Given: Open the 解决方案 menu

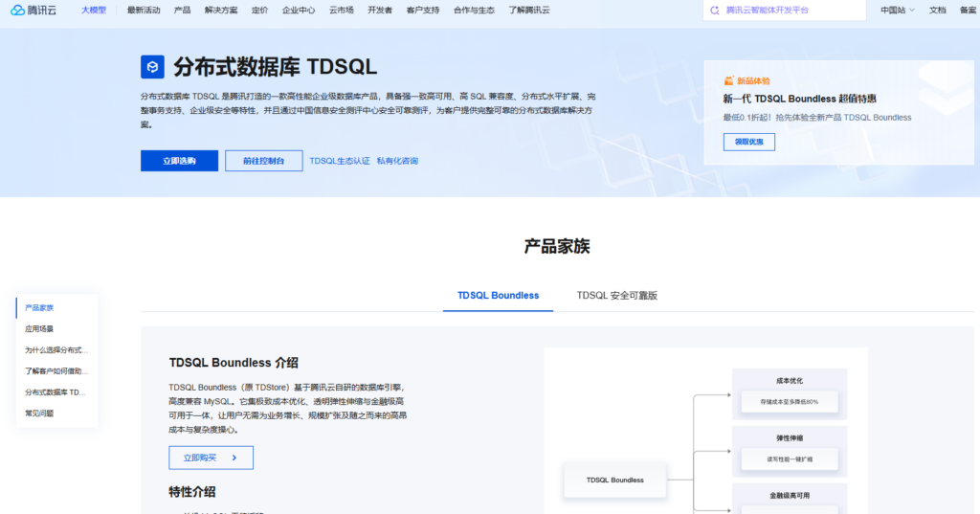Looking at the screenshot, I should point(221,10).
